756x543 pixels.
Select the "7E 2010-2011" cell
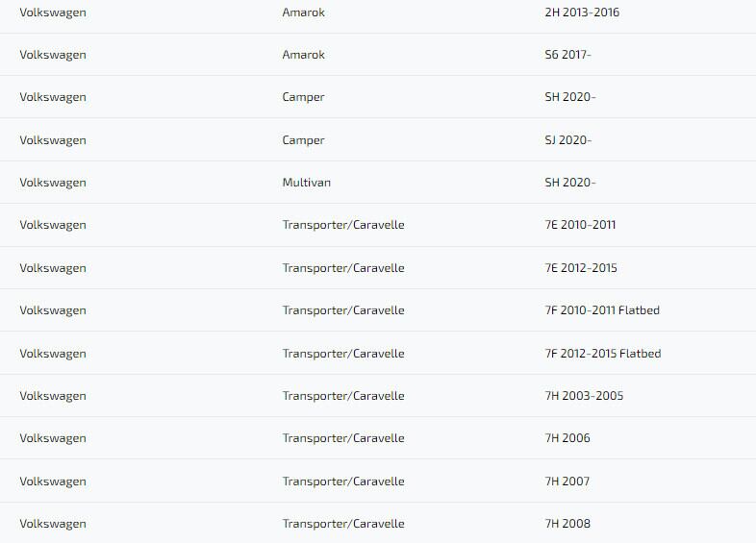[580, 225]
